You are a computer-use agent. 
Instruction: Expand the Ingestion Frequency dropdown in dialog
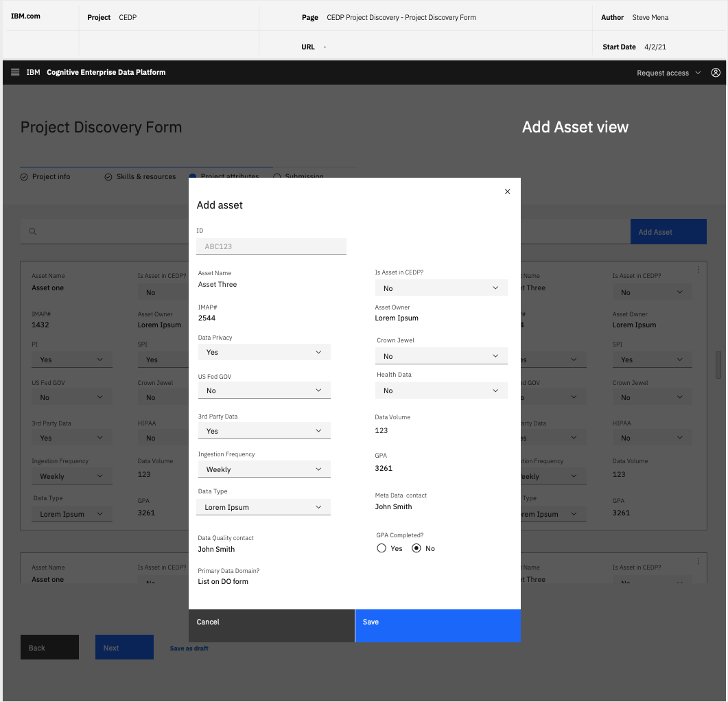coord(264,469)
